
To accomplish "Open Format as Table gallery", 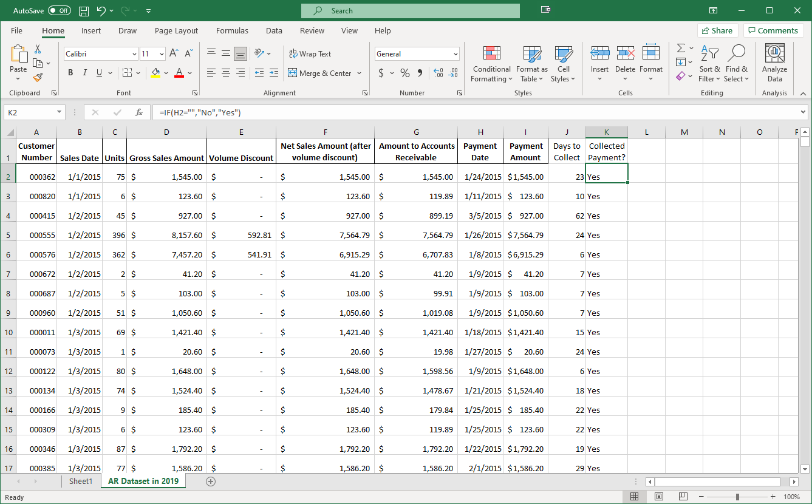I will [x=532, y=63].
